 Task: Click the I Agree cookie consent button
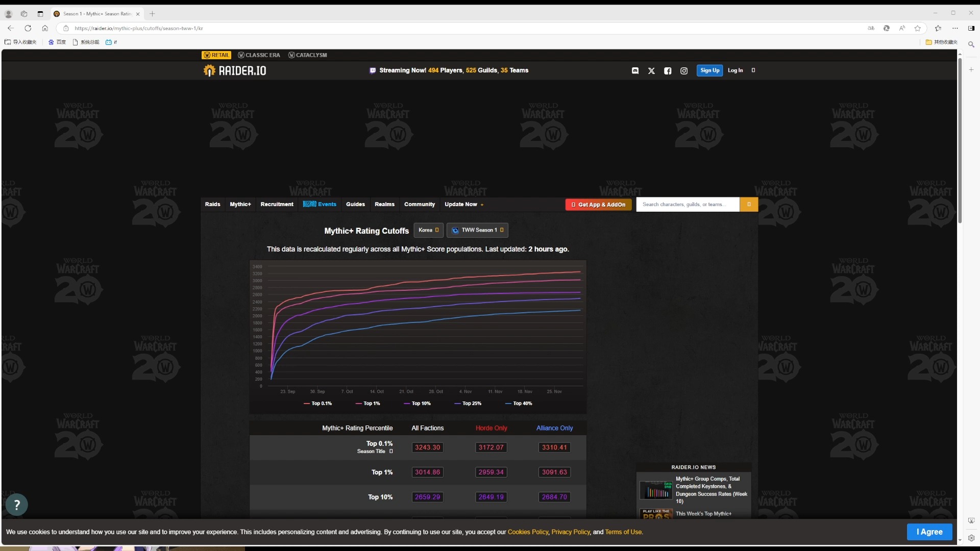[929, 532]
